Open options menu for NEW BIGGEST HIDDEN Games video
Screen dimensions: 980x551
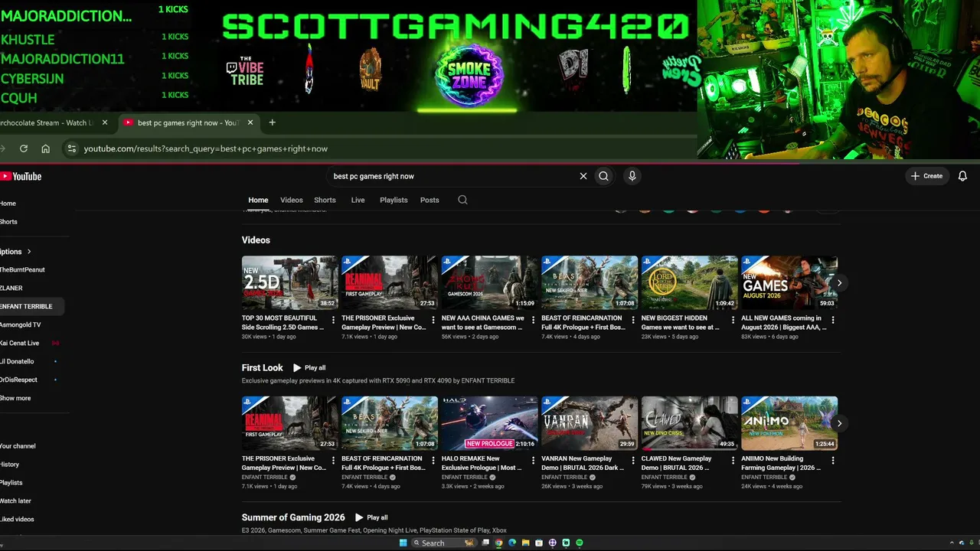click(733, 320)
